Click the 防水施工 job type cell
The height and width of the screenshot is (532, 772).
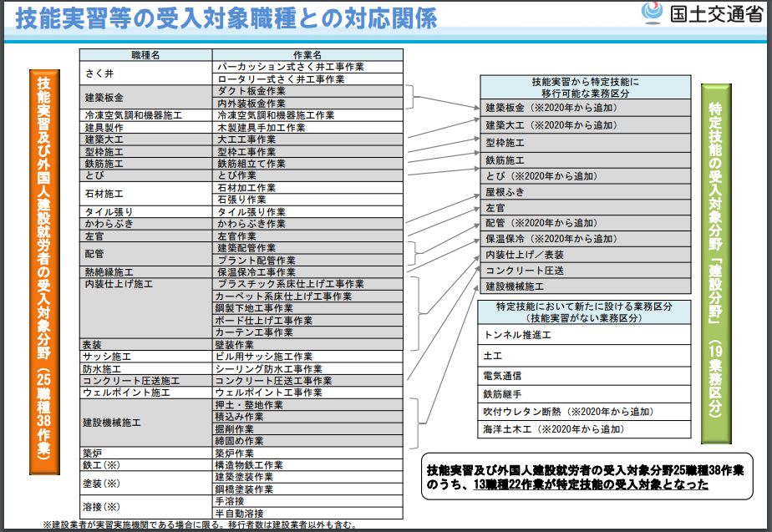[145, 368]
